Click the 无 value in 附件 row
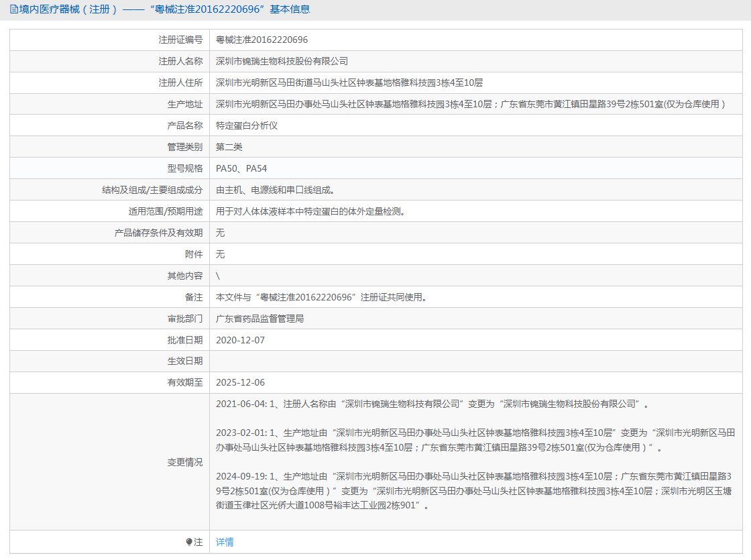Image resolution: width=751 pixels, height=560 pixels. 220,254
